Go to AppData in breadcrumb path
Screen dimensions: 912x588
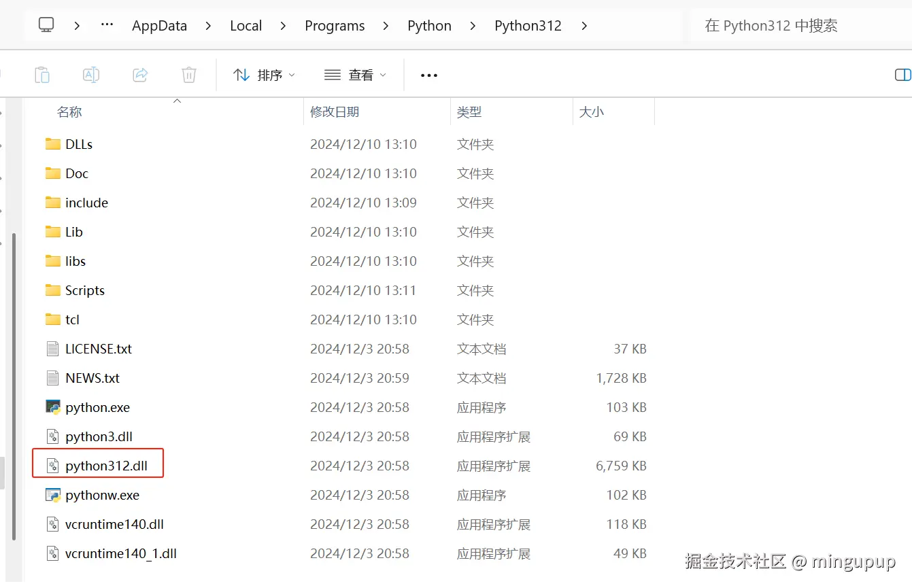[x=160, y=26]
